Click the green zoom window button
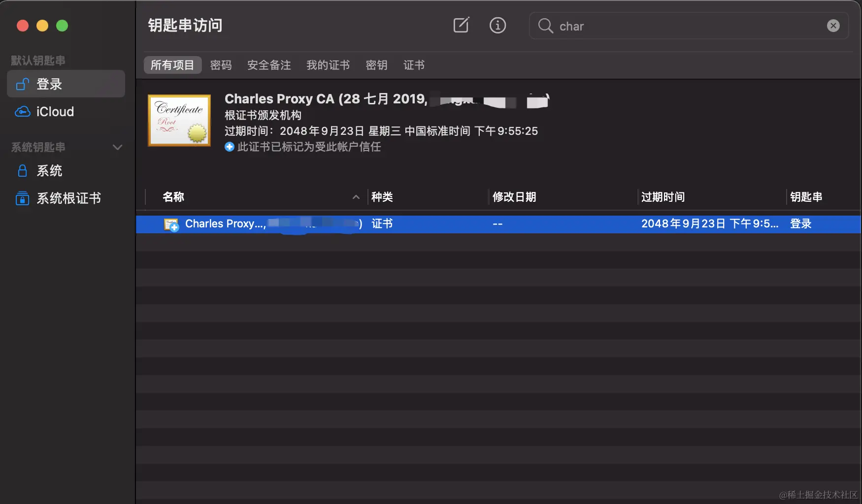The width and height of the screenshot is (862, 504). pyautogui.click(x=62, y=26)
